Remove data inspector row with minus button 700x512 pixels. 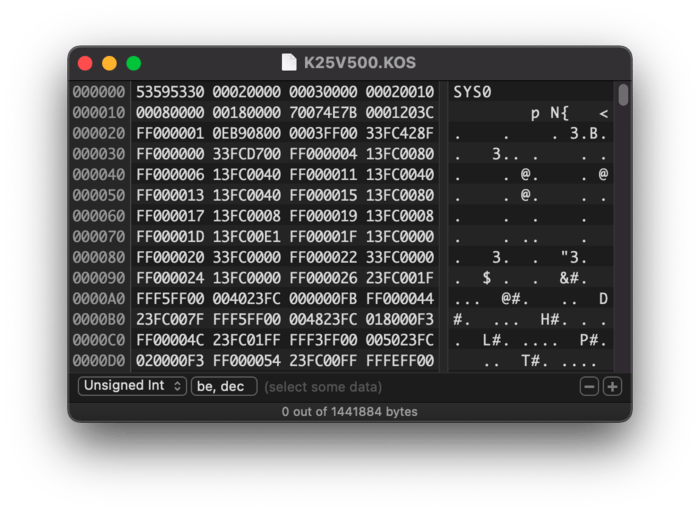click(589, 386)
